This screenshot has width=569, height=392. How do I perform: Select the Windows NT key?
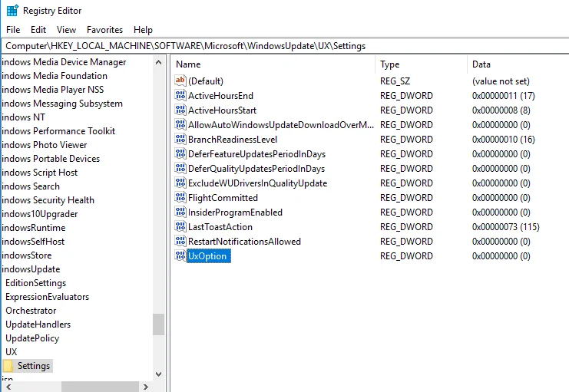(x=23, y=117)
